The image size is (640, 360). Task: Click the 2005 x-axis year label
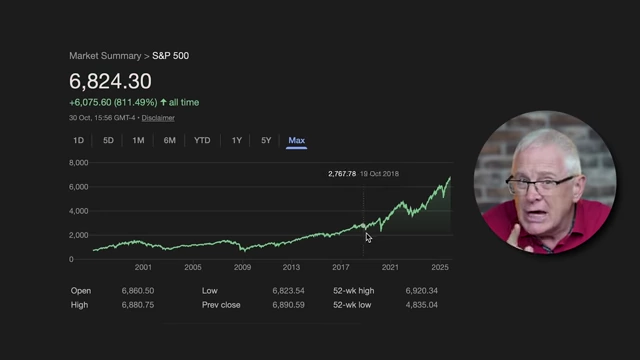pyautogui.click(x=193, y=267)
